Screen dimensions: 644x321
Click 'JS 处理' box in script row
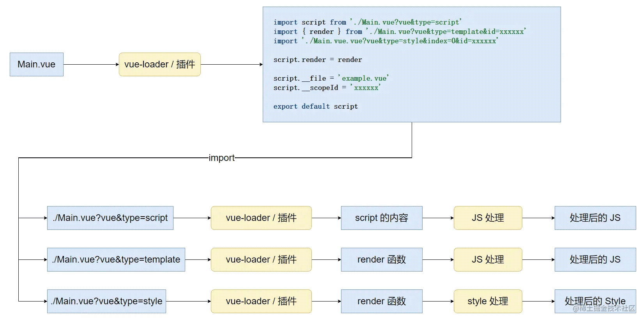tap(488, 218)
